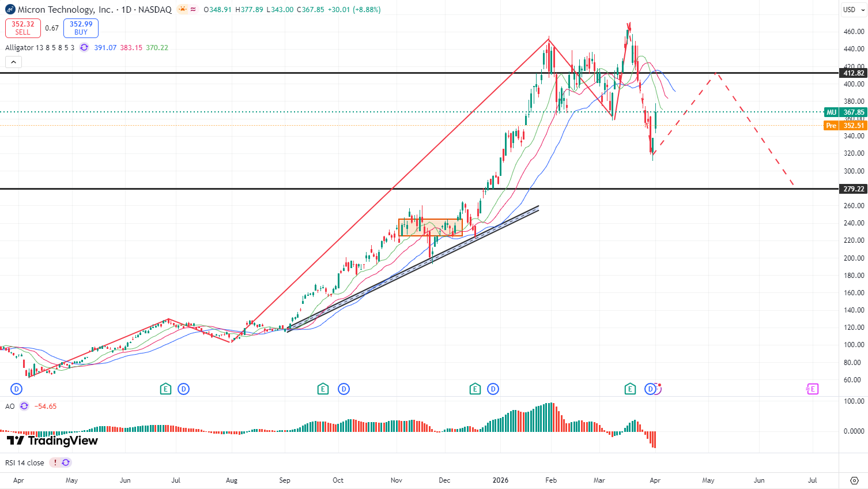
Task: Click the earnings E marker near March 2026
Action: pos(630,389)
